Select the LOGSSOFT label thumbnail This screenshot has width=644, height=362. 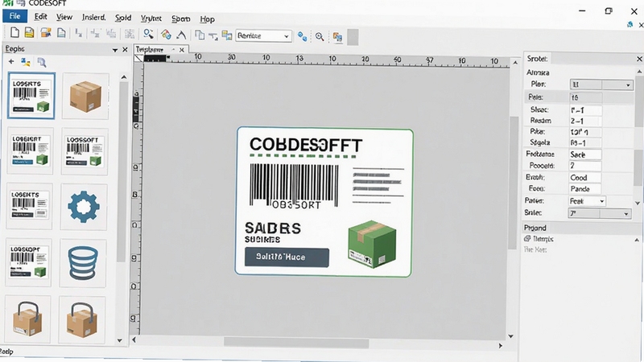[85, 152]
